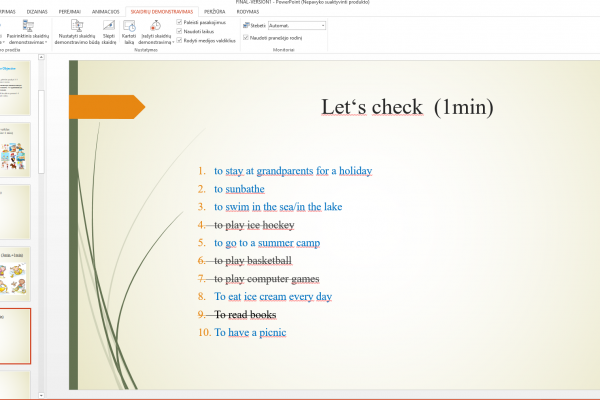Toggle Naudoti pranešėjo rodinį checkbox
Screen dimensions: 600x400
coord(246,38)
